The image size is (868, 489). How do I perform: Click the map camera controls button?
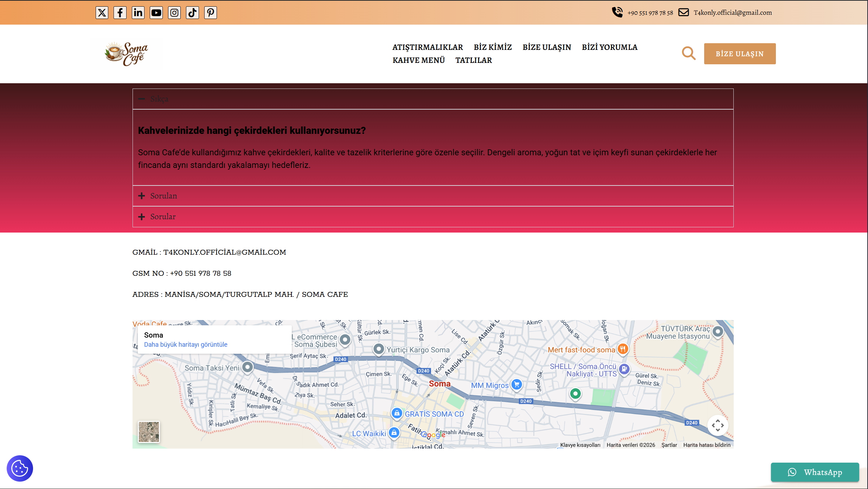pyautogui.click(x=718, y=425)
